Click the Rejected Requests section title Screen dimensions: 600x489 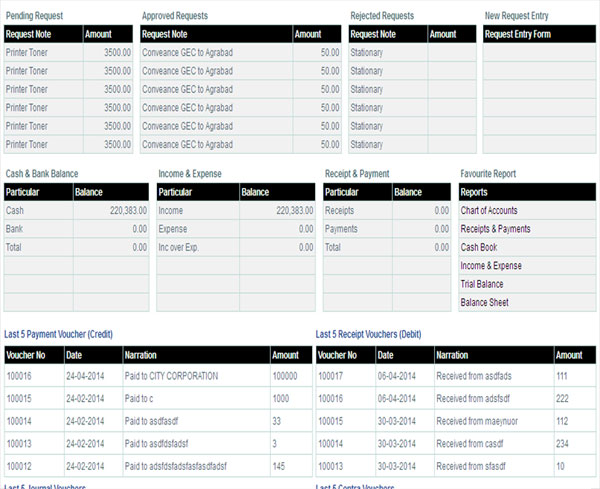(x=382, y=16)
